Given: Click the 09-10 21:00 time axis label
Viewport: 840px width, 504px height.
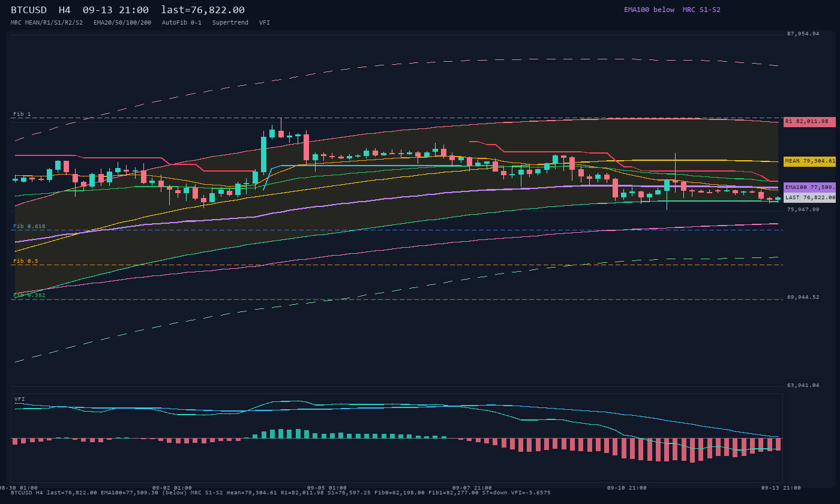Looking at the screenshot, I should point(627,488).
